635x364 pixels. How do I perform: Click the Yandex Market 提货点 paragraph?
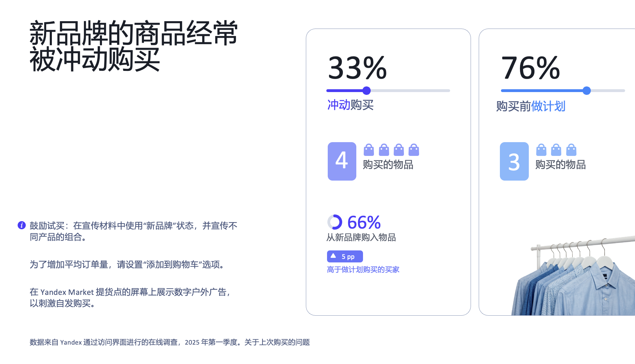(131, 297)
